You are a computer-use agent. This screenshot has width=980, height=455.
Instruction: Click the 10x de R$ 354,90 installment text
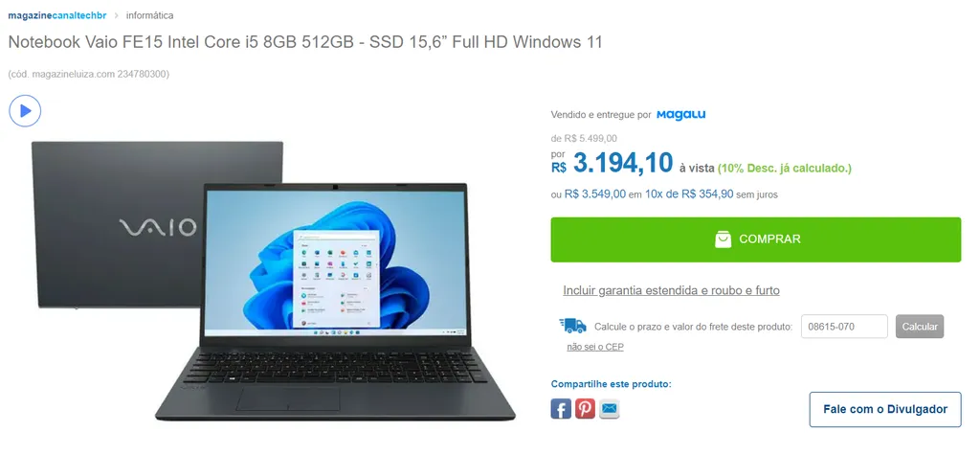[x=689, y=194]
